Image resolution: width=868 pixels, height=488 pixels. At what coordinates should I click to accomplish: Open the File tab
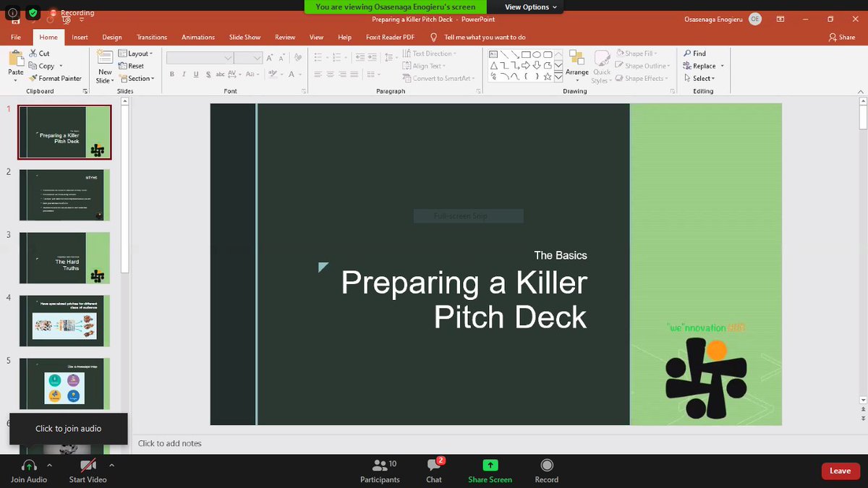point(16,37)
